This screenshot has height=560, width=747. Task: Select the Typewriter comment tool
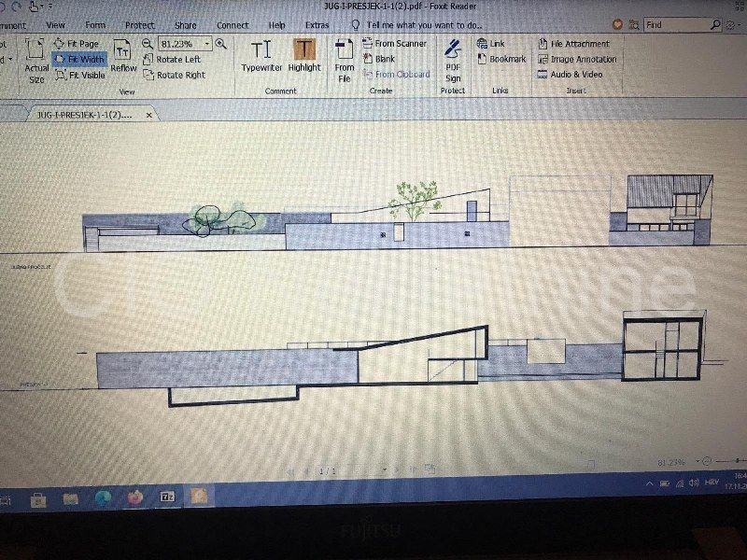pyautogui.click(x=261, y=56)
